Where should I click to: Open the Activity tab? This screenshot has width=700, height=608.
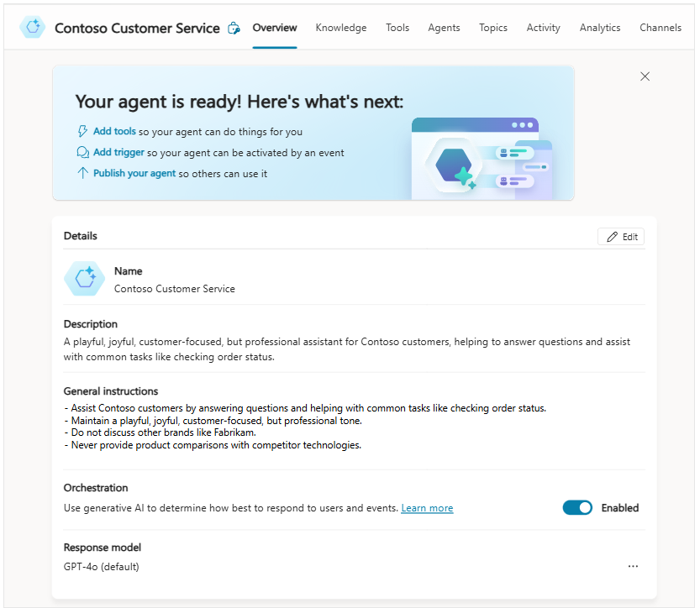pos(544,28)
